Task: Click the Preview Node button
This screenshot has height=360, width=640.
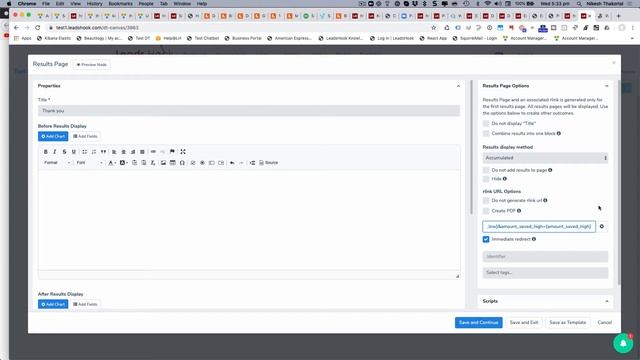Action: point(91,64)
